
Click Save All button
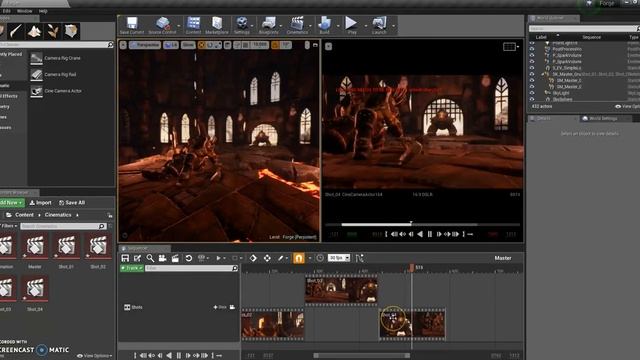coord(72,202)
